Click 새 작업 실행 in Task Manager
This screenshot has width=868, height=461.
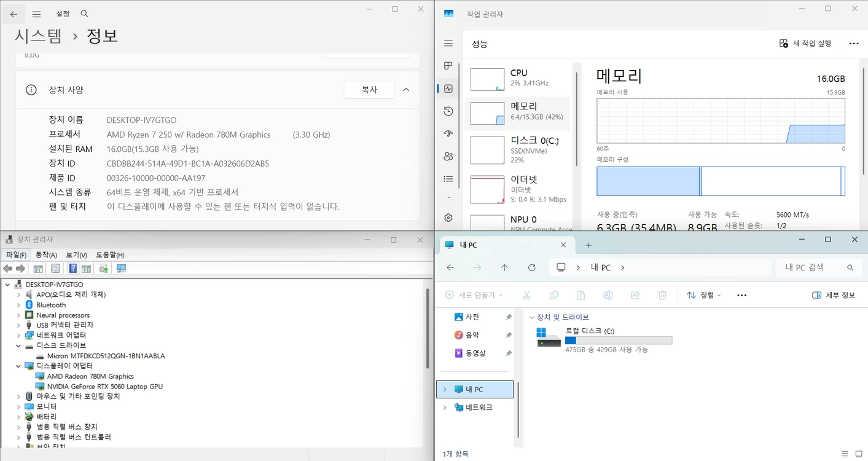(805, 44)
